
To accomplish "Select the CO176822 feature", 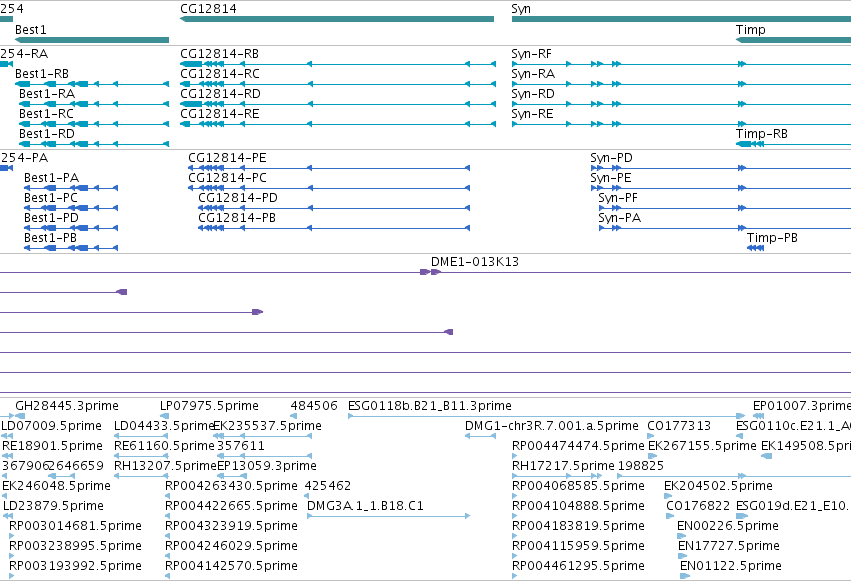I will point(670,516).
